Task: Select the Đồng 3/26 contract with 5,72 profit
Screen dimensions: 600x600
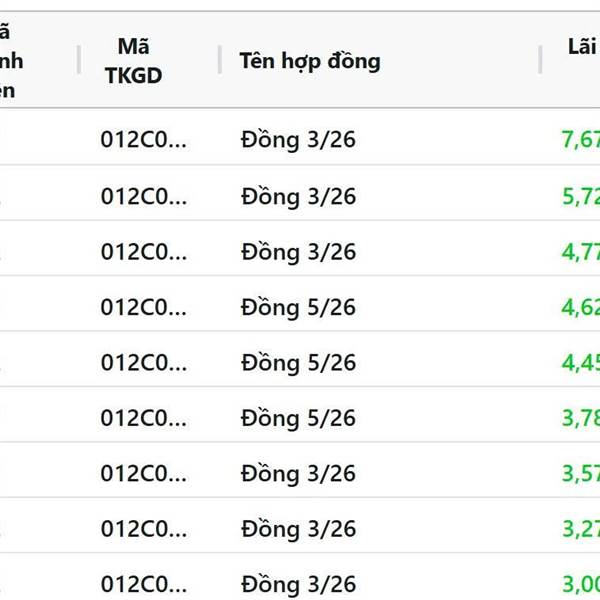Action: [298, 196]
